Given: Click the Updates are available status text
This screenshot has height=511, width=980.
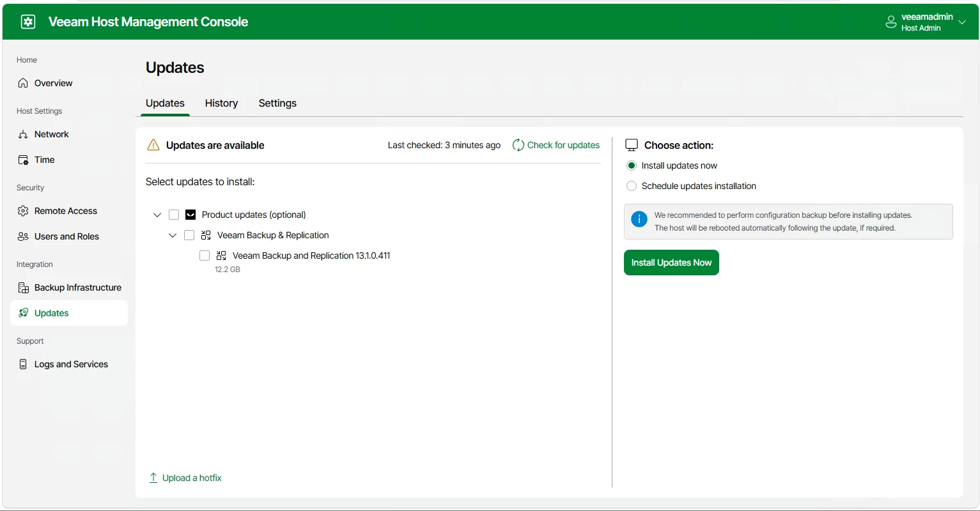Looking at the screenshot, I should click(215, 145).
